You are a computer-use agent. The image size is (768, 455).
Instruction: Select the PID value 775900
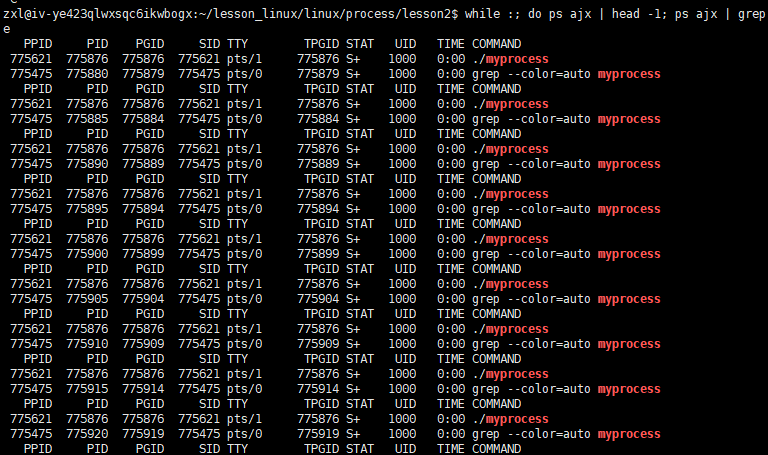(x=87, y=254)
